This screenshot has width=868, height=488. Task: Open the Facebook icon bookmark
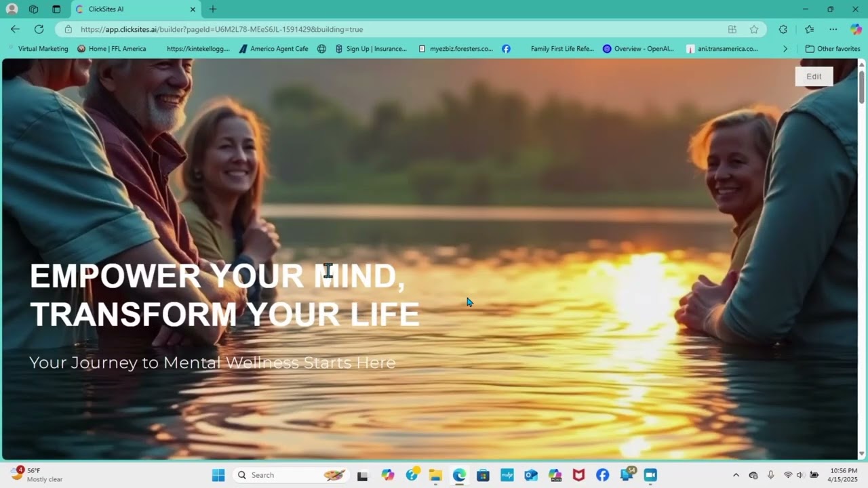(506, 49)
